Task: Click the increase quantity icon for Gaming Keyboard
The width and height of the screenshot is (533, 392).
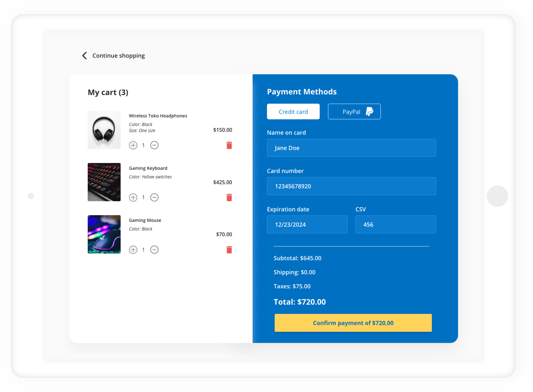Action: click(133, 197)
